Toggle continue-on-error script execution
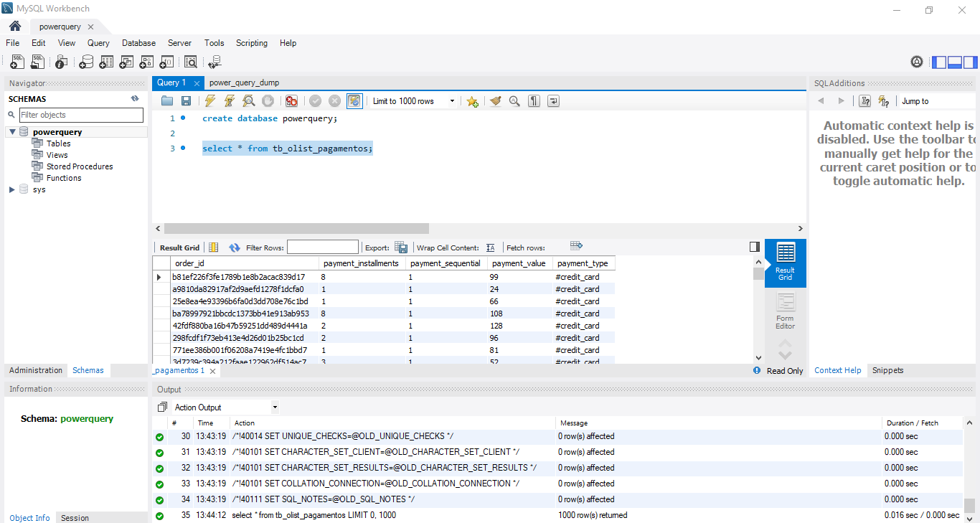980x523 pixels. [291, 101]
